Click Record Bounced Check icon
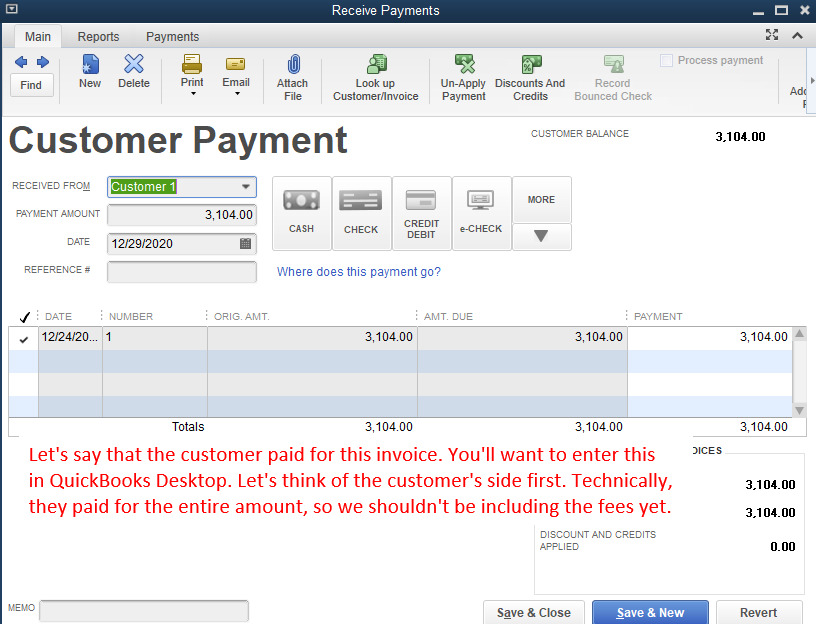Screen dimensions: 816x624 (x=614, y=65)
